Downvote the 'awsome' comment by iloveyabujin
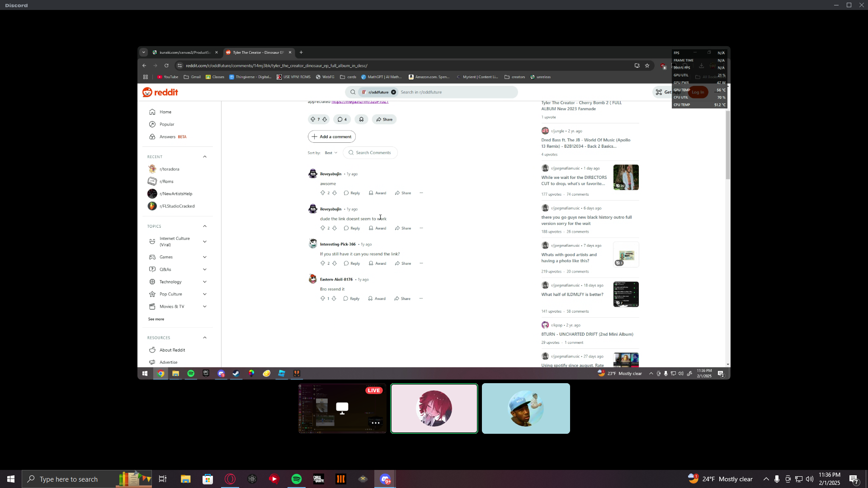Image resolution: width=868 pixels, height=488 pixels. click(335, 193)
